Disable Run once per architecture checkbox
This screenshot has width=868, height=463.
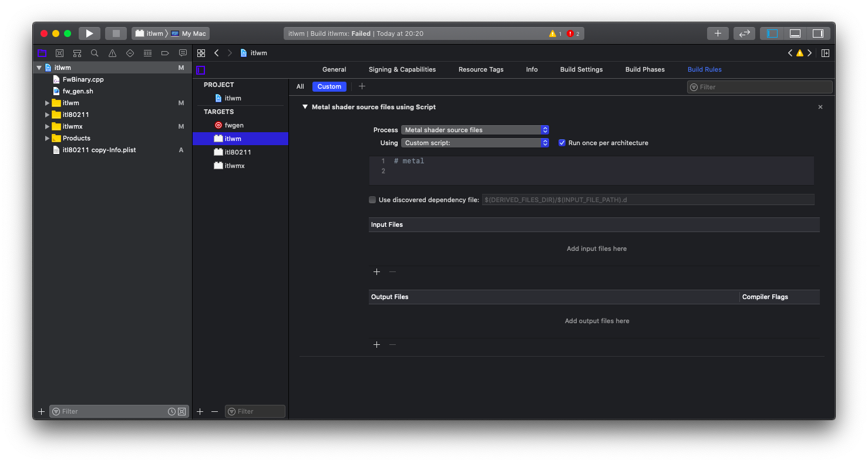coord(562,143)
